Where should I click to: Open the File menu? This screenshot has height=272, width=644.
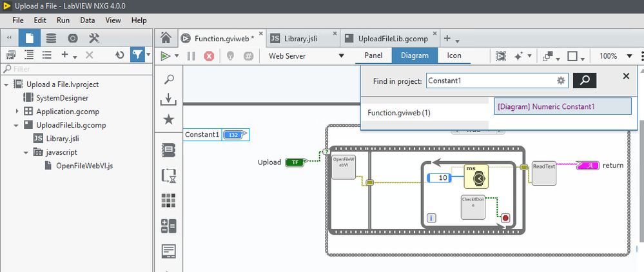(x=18, y=20)
